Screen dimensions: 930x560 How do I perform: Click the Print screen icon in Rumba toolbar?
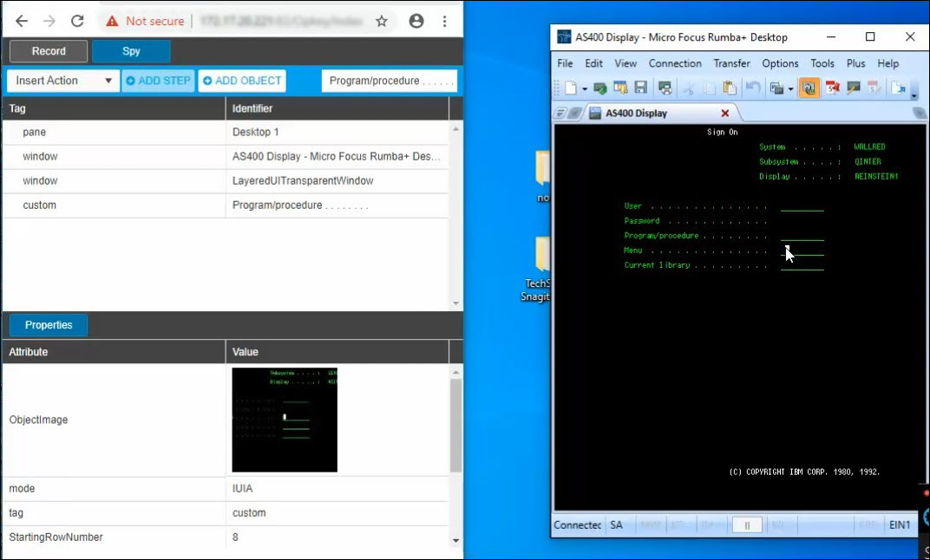coord(665,88)
